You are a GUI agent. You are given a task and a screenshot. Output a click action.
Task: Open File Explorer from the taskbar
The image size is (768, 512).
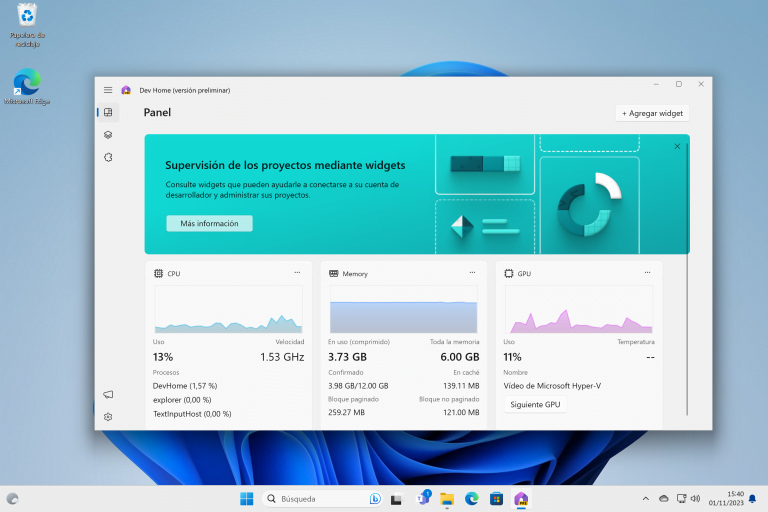pos(447,499)
